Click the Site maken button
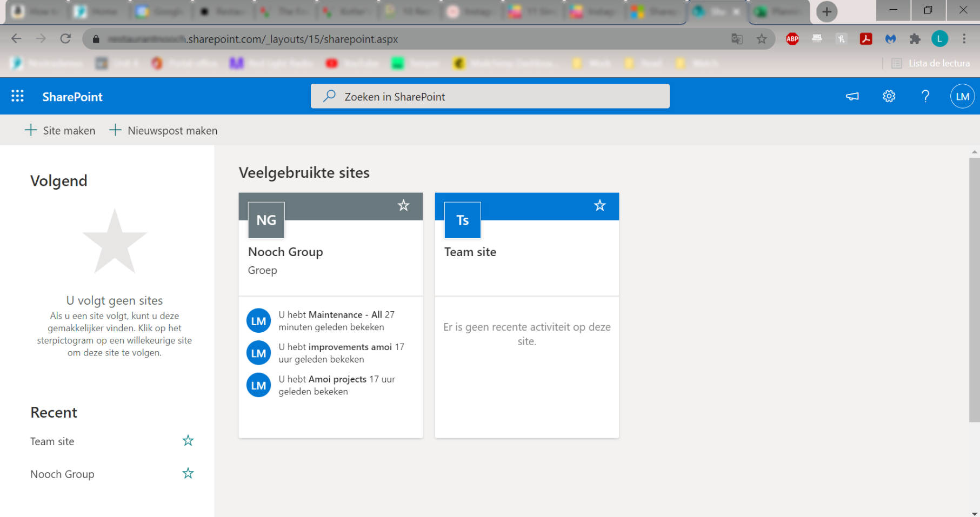The height and width of the screenshot is (517, 980). coord(60,130)
